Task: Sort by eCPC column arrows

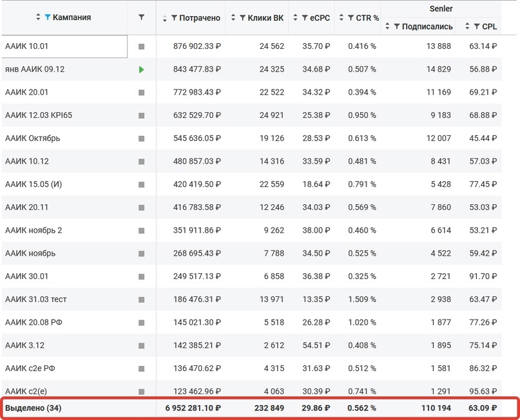Action: coord(296,17)
